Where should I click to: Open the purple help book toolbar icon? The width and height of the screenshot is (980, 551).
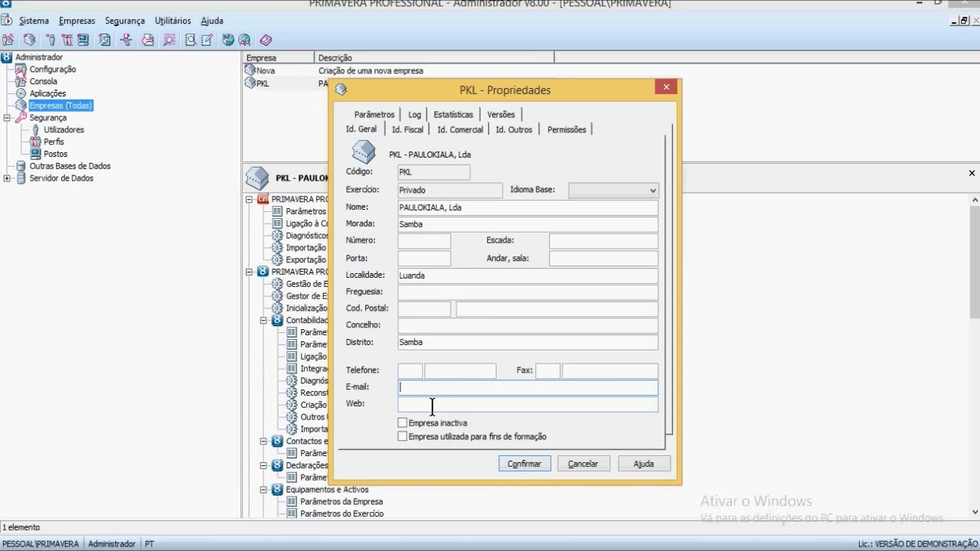coord(266,40)
